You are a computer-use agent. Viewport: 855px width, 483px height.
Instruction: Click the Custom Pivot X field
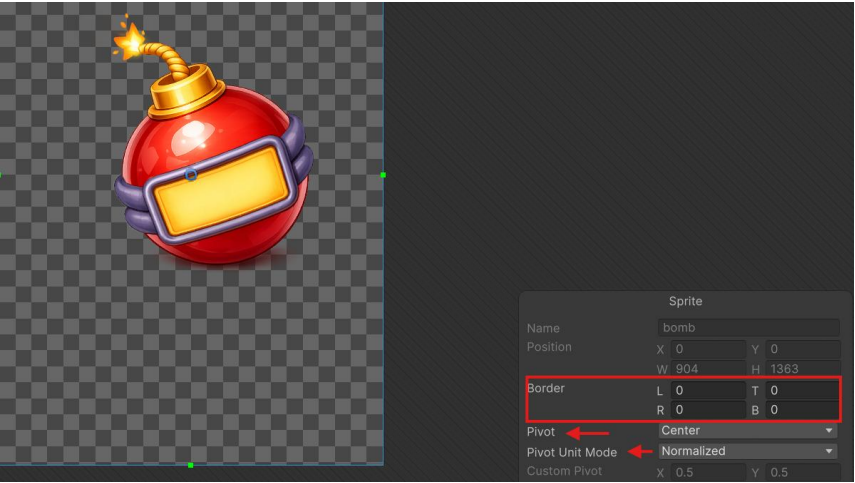[708, 472]
